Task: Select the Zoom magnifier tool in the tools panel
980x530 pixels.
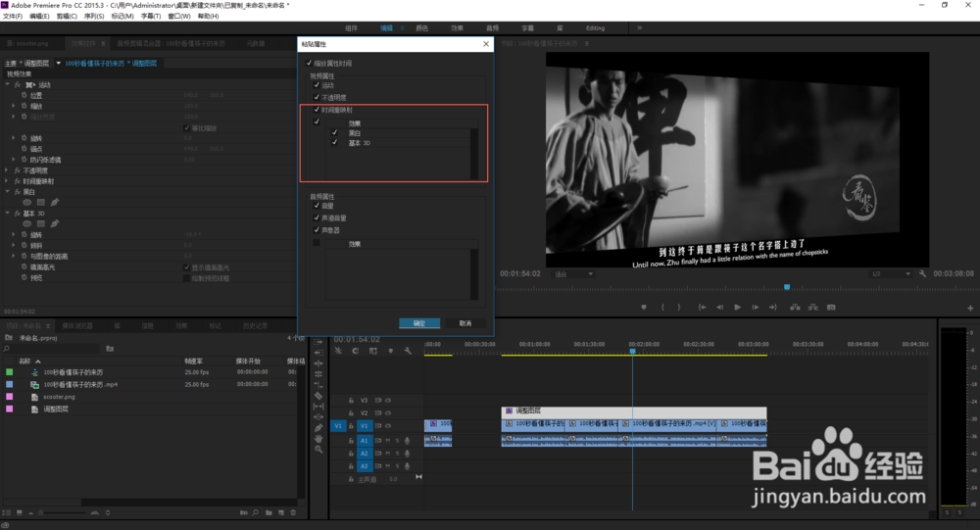Action: 318,449
